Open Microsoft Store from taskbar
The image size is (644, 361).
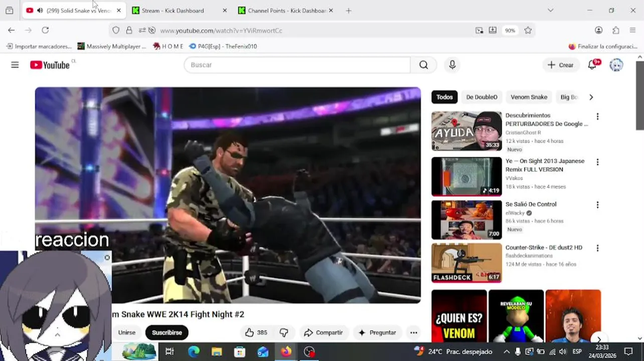pos(240,351)
